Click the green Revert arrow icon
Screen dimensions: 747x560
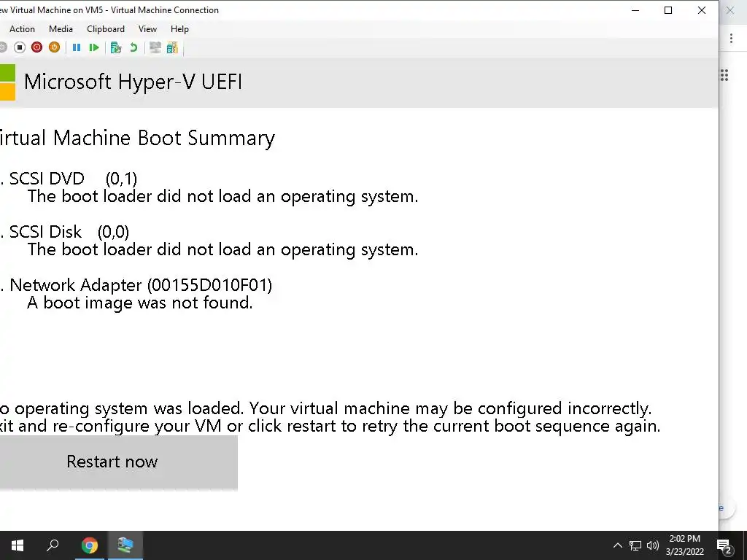click(133, 47)
